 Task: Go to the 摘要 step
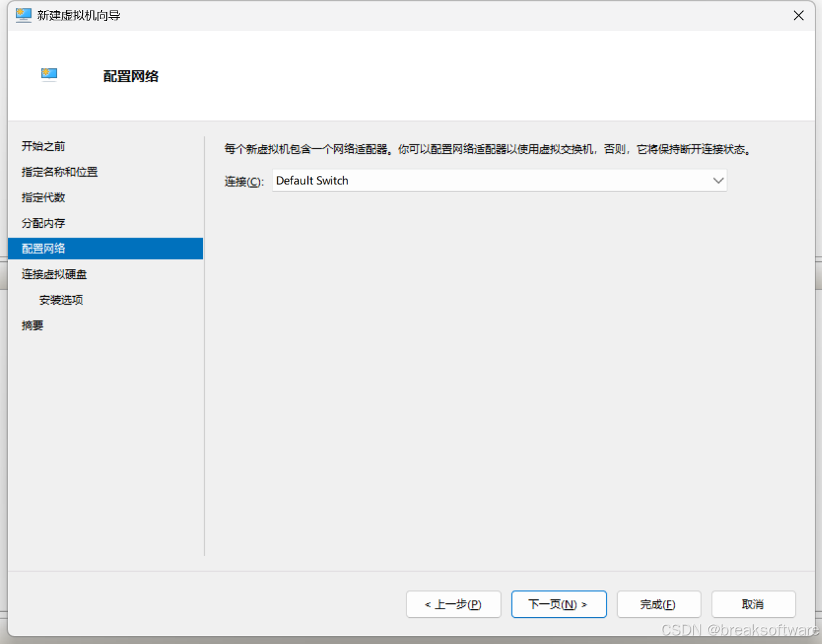coord(32,325)
